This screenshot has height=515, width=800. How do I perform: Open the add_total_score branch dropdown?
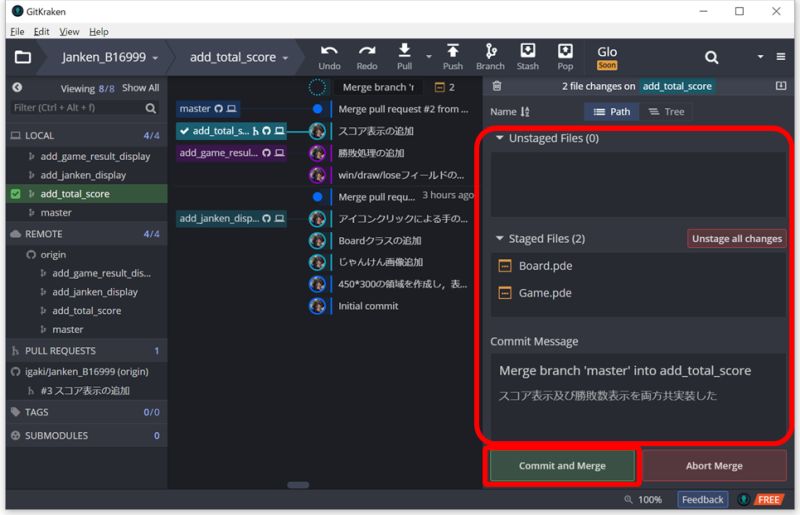238,57
